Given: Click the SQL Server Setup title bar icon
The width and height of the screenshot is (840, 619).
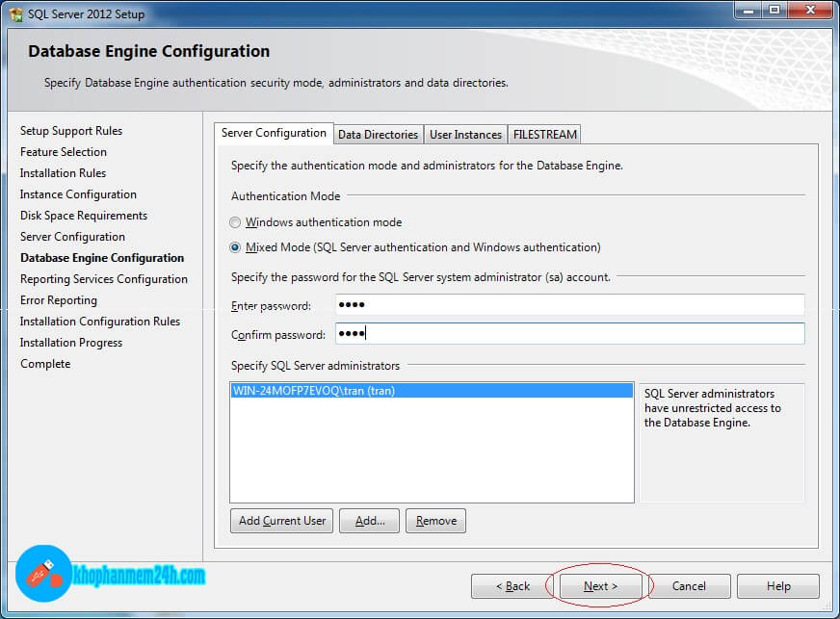Looking at the screenshot, I should tap(14, 13).
